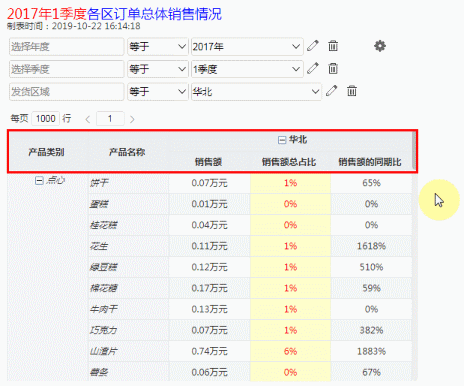
Task: Click the 0.13万元 sales value
Action: [209, 309]
